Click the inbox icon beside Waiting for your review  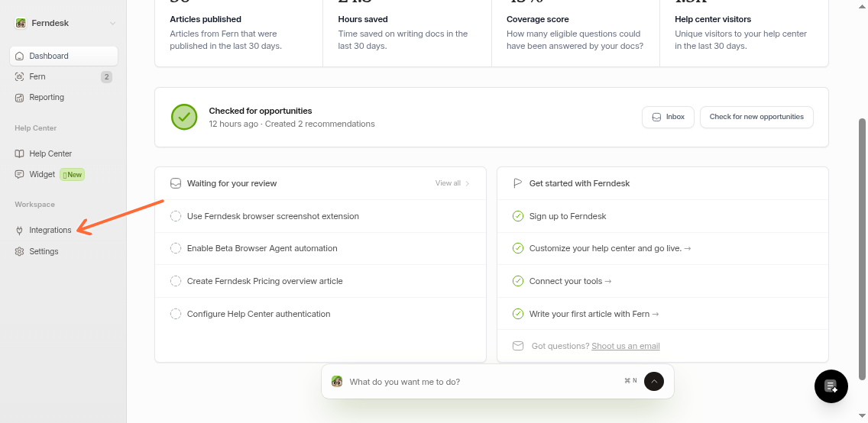[176, 183]
